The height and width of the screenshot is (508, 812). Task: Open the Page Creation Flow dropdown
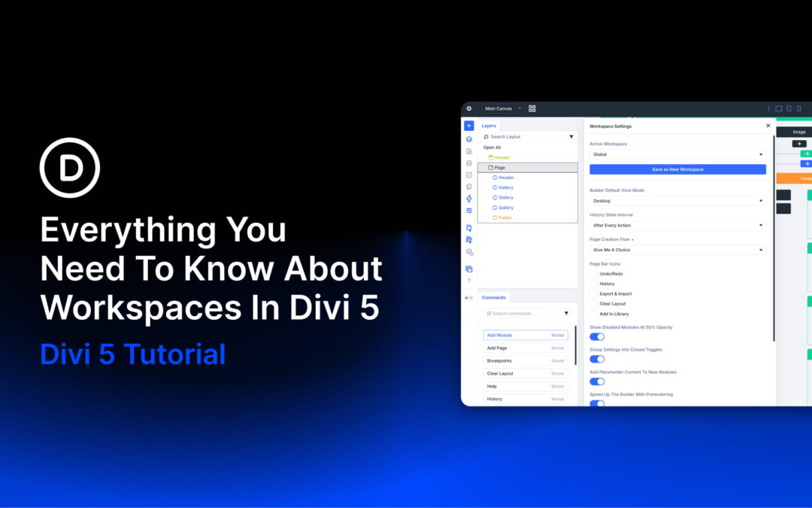(x=677, y=250)
